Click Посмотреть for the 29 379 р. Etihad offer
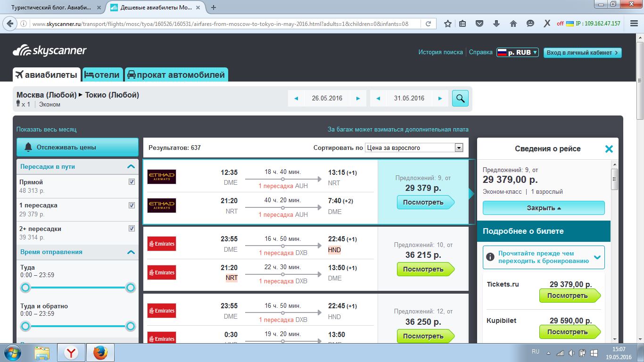This screenshot has width=644, height=362. [x=425, y=203]
